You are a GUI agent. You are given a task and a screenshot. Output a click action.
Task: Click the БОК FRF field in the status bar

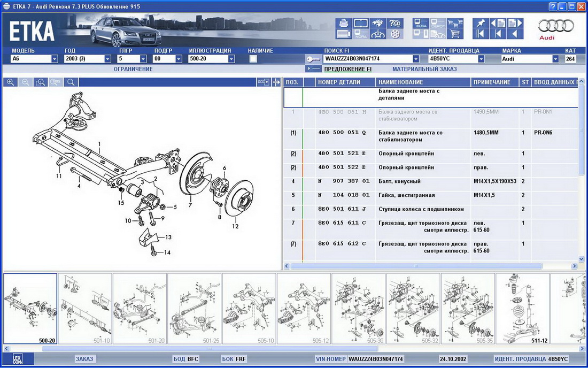click(234, 359)
